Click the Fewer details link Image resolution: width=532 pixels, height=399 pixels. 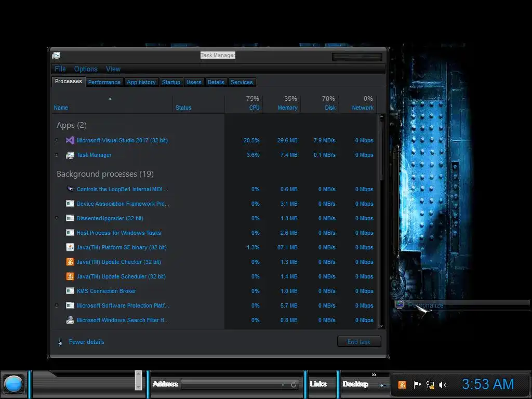click(87, 342)
